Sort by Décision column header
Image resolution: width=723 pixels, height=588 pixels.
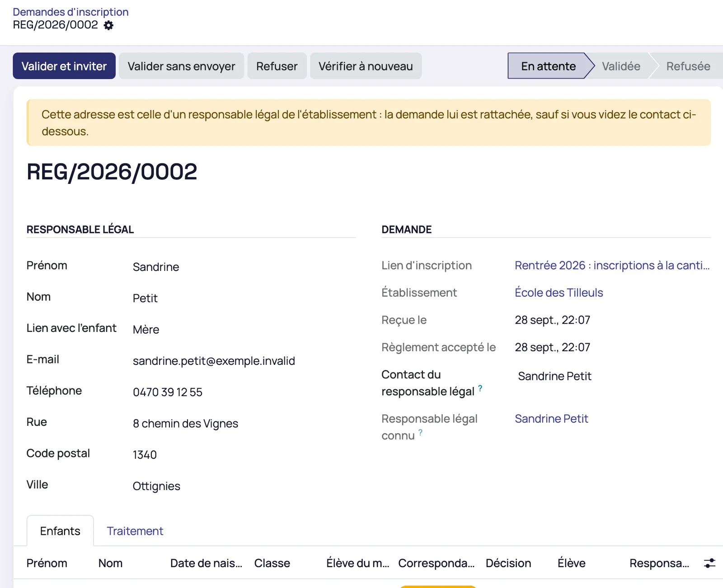pyautogui.click(x=508, y=563)
